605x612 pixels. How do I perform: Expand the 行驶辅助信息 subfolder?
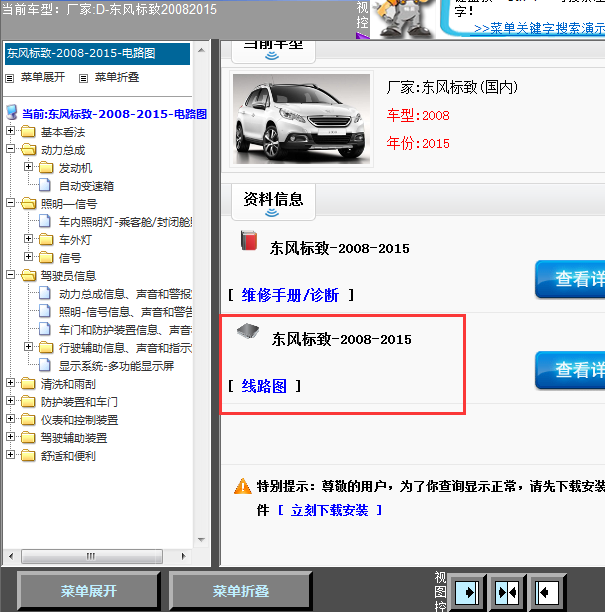(x=28, y=347)
